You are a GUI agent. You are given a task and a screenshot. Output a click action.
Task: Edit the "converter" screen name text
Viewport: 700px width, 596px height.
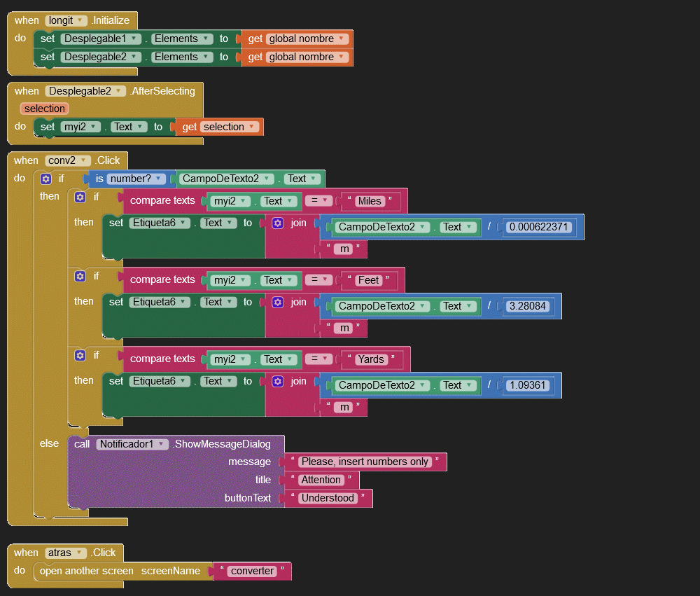point(252,571)
